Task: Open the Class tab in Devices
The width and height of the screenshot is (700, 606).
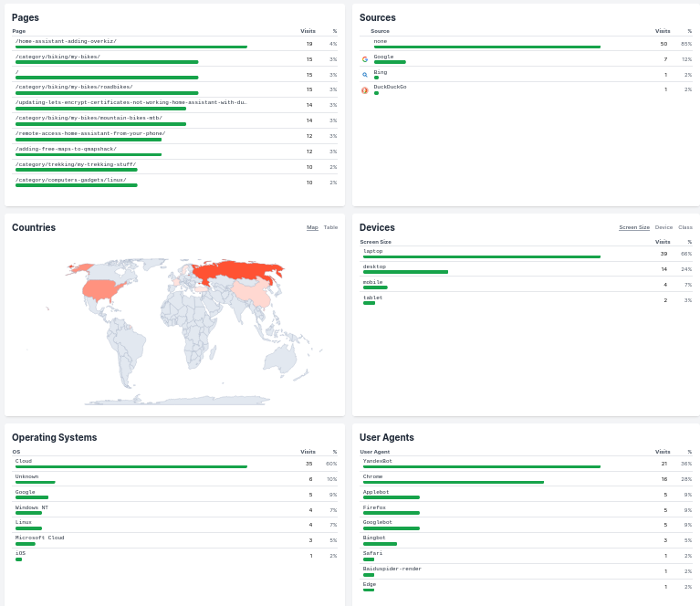Action: point(684,227)
